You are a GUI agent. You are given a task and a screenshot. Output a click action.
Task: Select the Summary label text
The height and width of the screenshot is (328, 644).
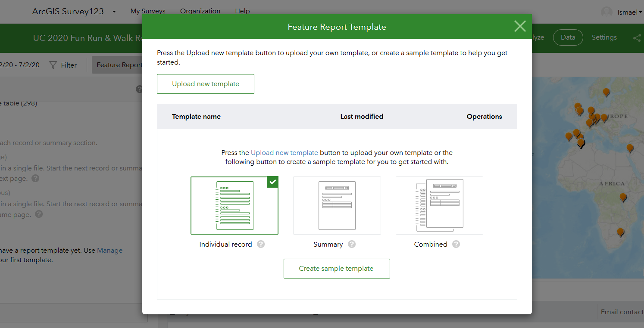328,244
